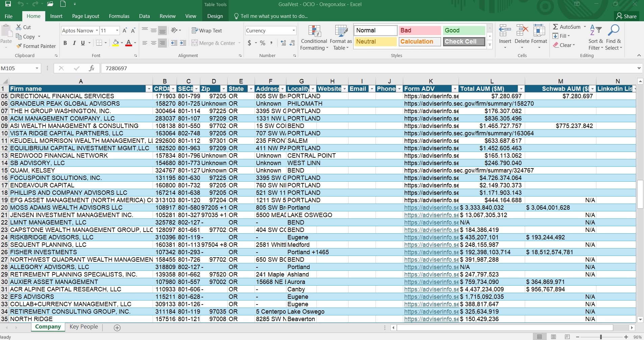
Task: Switch to the Insert ribbon tab
Action: click(x=56, y=16)
